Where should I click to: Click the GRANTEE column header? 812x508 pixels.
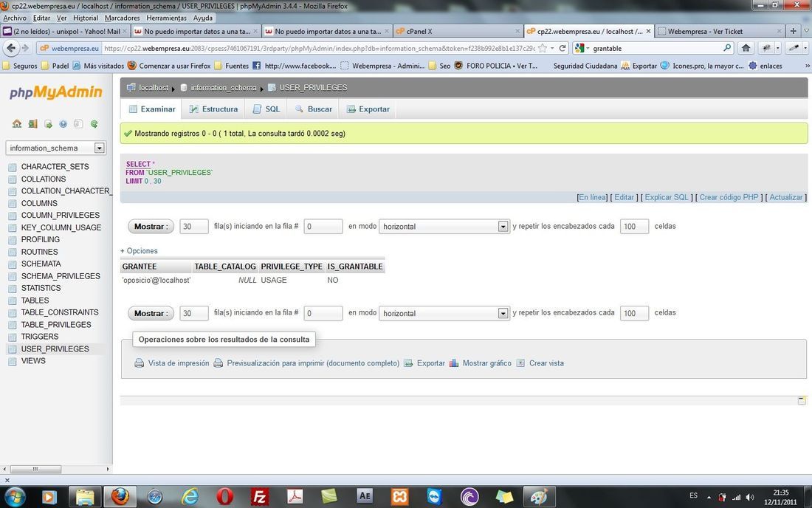pyautogui.click(x=155, y=266)
